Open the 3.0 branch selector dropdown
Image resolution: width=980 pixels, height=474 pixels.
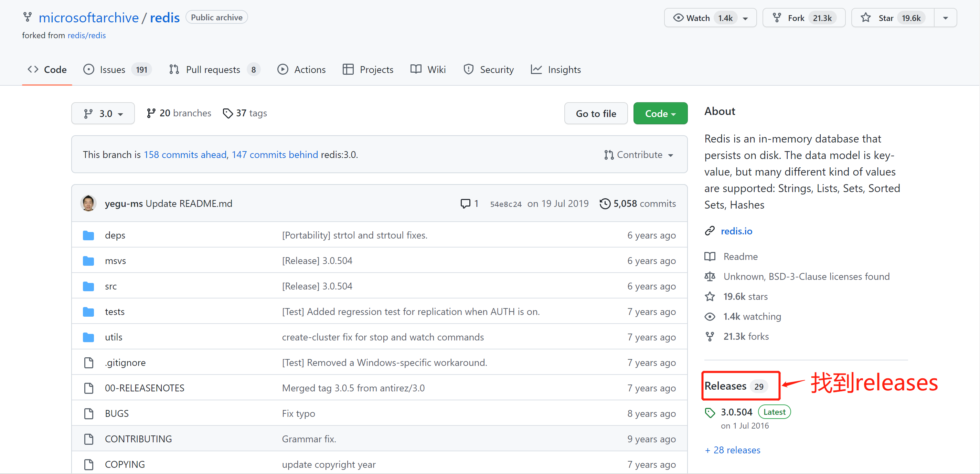103,114
